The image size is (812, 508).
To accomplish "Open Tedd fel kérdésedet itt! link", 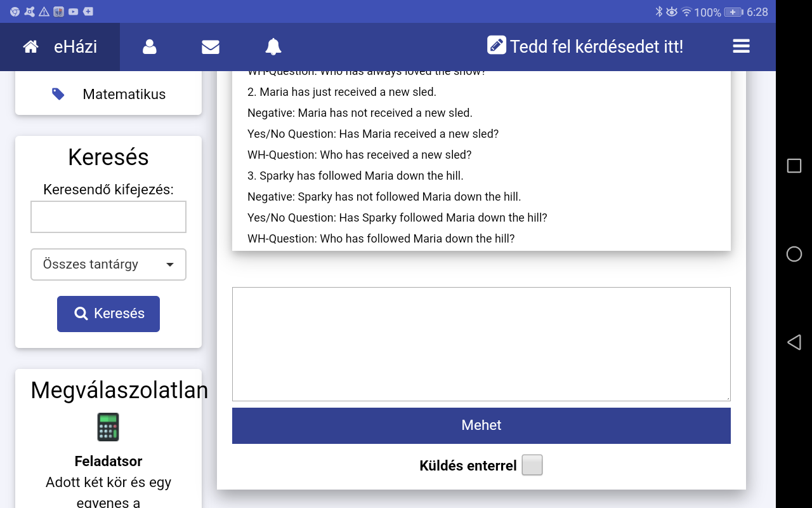I will tap(596, 47).
